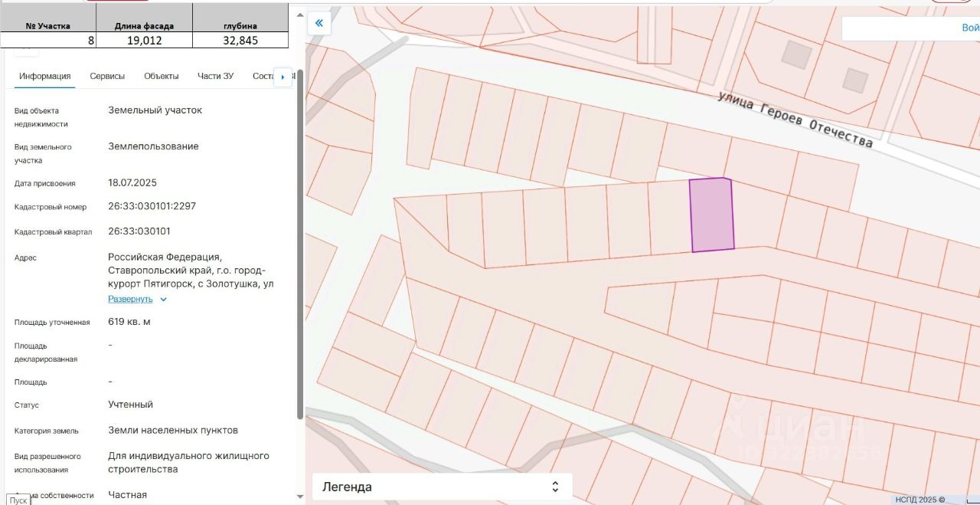980x505 pixels.
Task: Select the cell with value 32,845
Action: (x=240, y=41)
